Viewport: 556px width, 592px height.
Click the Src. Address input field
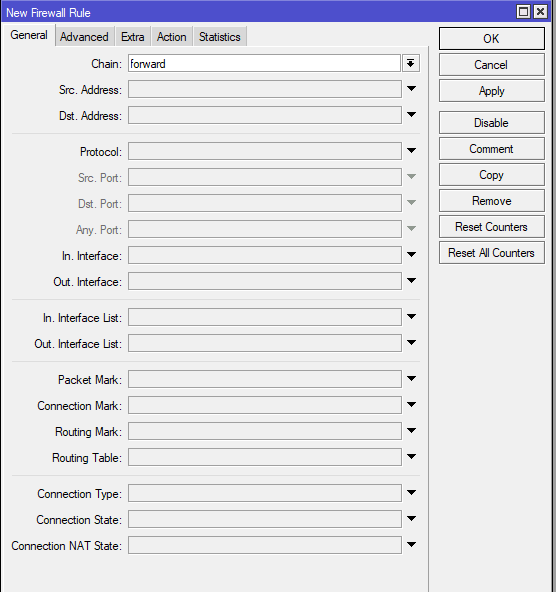pyautogui.click(x=265, y=89)
